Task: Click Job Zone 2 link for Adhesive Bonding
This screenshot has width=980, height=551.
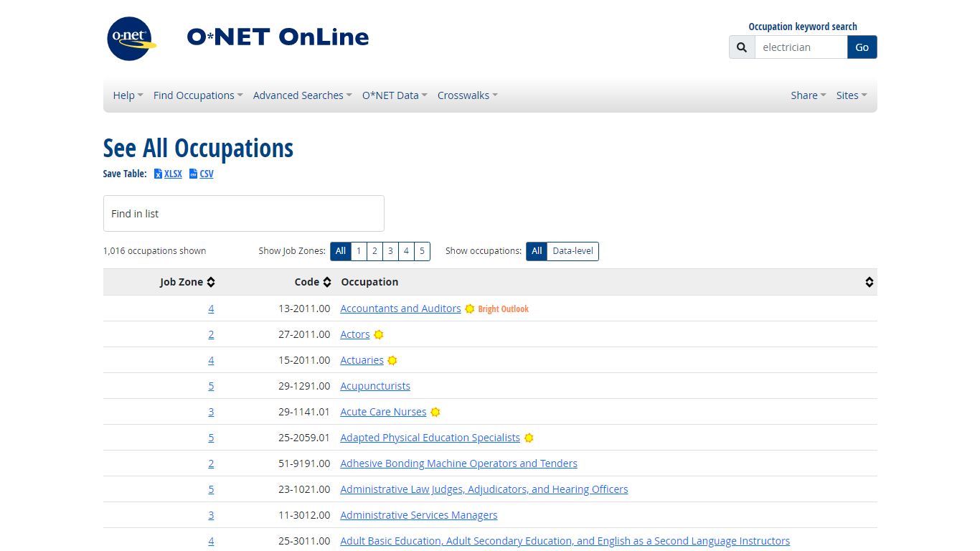Action: point(211,463)
